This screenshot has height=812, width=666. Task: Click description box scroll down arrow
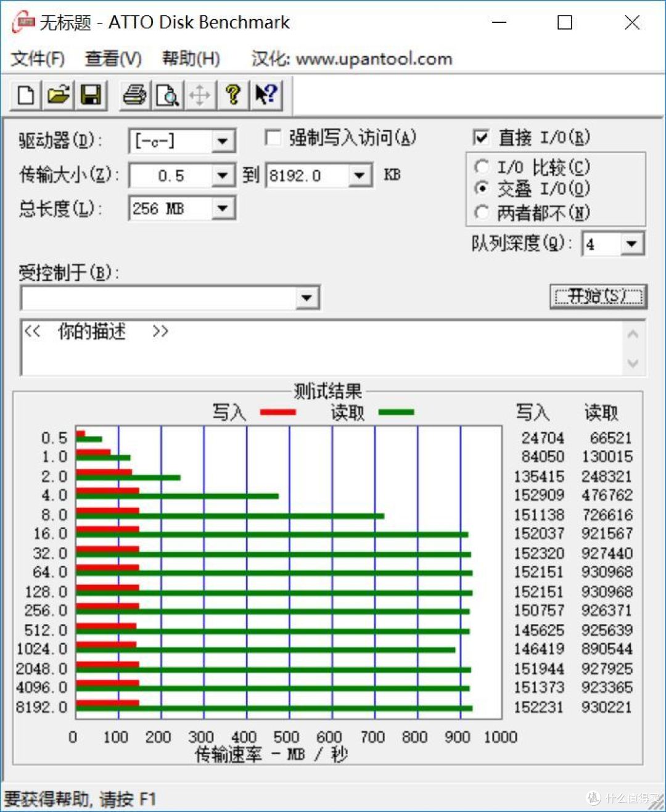pyautogui.click(x=633, y=363)
